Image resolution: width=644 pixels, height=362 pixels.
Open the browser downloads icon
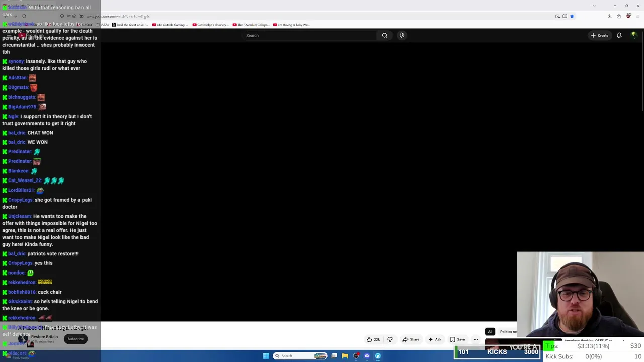[x=609, y=16]
